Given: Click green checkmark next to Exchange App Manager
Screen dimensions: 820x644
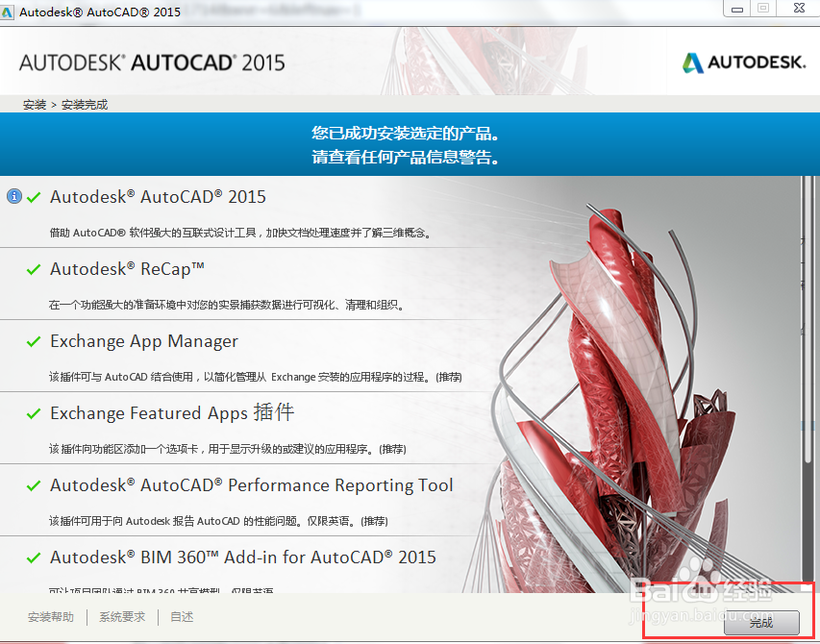Looking at the screenshot, I should tap(34, 342).
